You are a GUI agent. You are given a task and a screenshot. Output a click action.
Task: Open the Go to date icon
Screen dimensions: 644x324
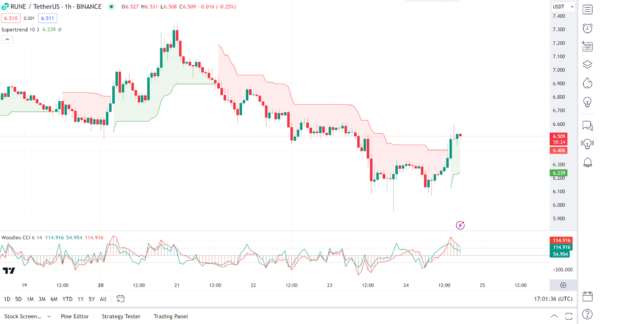(x=120, y=299)
